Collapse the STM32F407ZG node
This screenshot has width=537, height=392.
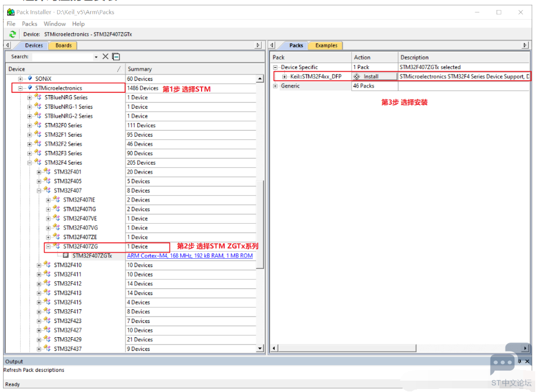48,246
